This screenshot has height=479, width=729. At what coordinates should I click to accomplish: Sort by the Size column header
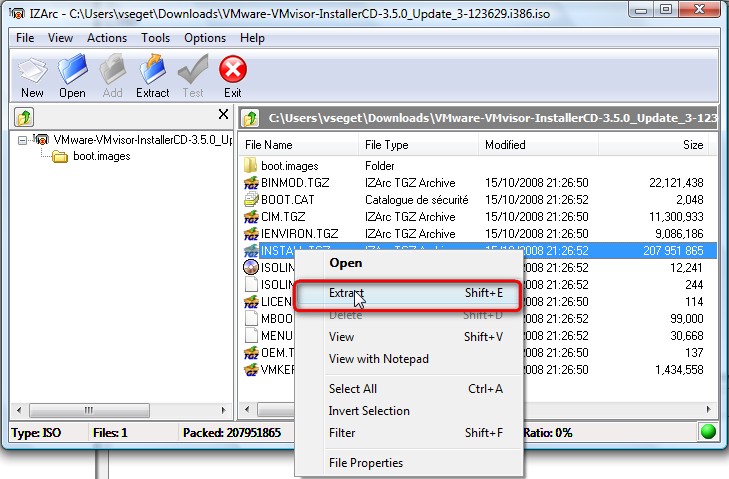[654, 145]
